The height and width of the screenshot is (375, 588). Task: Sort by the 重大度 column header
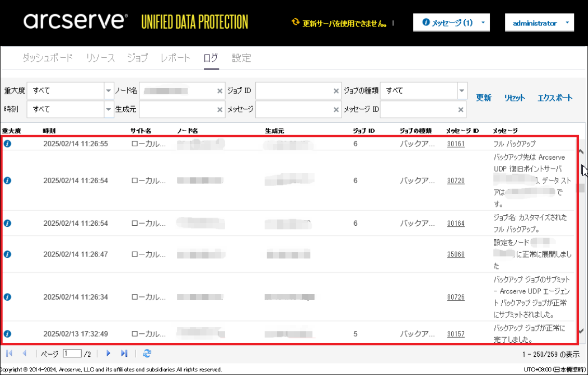[x=11, y=131]
